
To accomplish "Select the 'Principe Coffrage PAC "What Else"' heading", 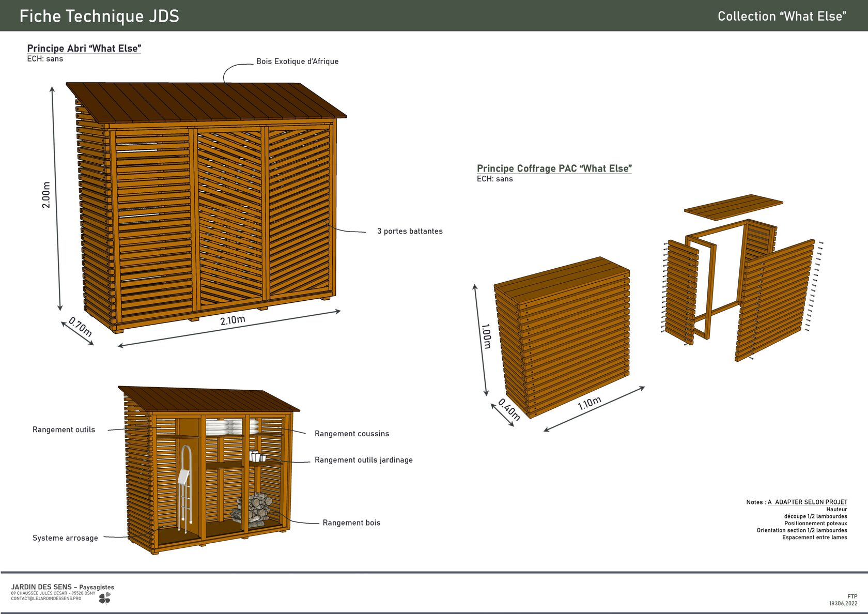I will (x=554, y=168).
